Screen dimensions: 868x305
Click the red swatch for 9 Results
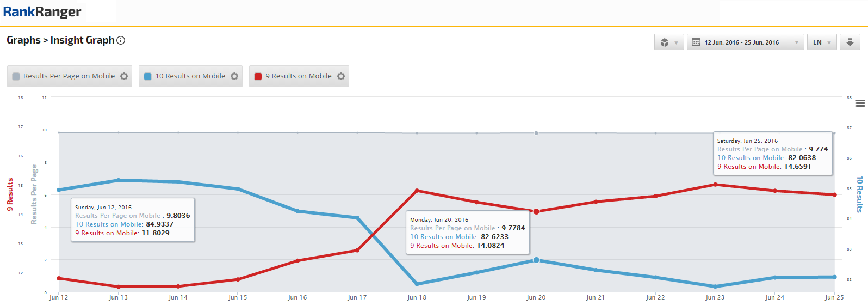(258, 76)
